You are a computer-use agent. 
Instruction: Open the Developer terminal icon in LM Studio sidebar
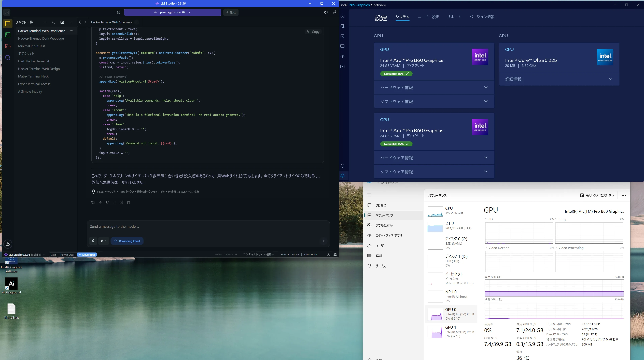[x=8, y=35]
